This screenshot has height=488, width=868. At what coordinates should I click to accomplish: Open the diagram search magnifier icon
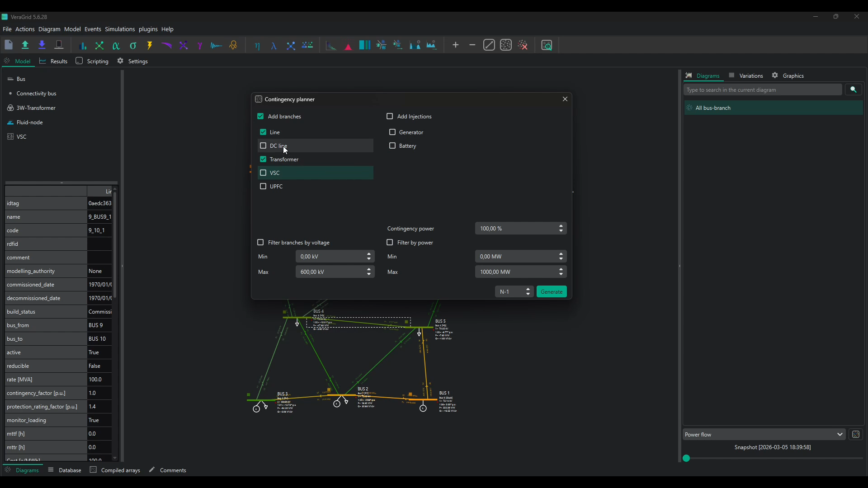[x=854, y=90]
